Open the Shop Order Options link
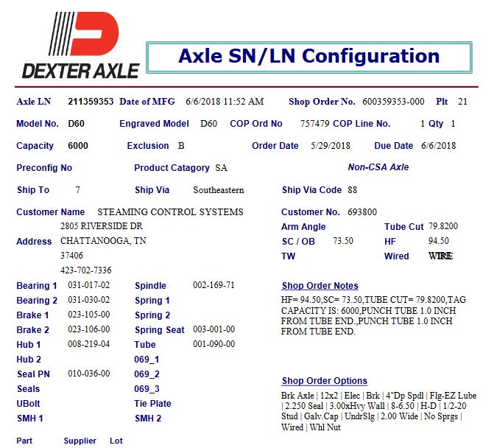This screenshot has width=497, height=448. (324, 381)
